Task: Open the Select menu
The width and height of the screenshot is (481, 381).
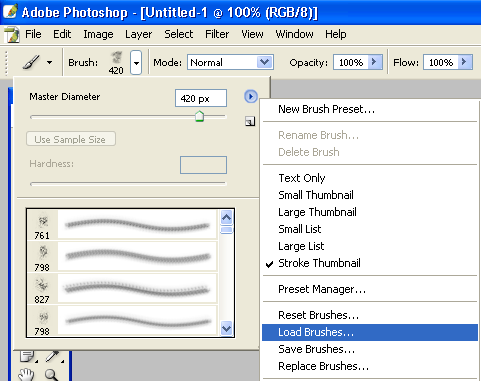Action: (179, 34)
